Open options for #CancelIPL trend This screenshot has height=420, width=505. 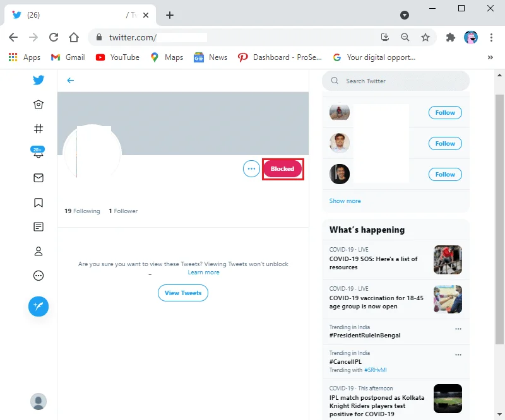pos(458,354)
